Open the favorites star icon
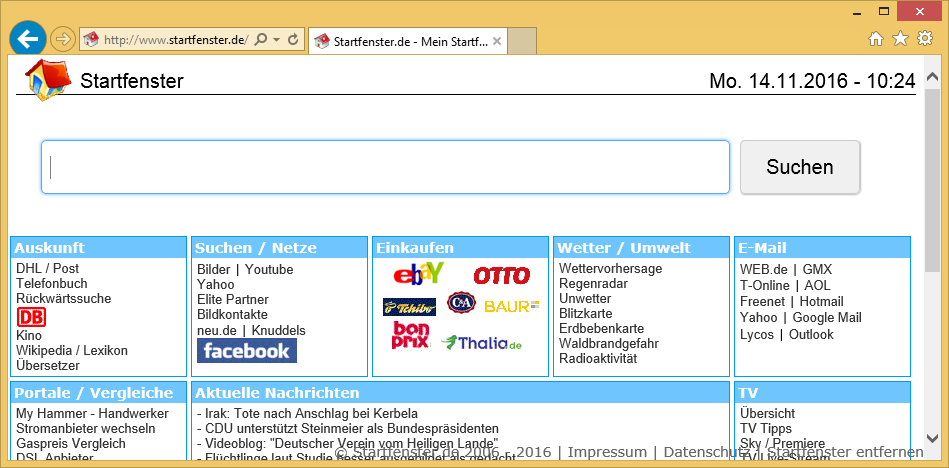 [900, 39]
